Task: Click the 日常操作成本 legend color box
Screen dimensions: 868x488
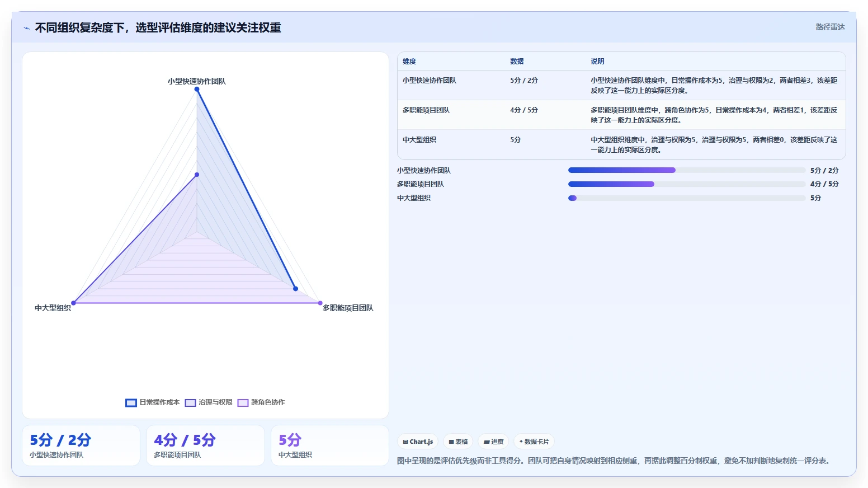Action: (x=131, y=403)
